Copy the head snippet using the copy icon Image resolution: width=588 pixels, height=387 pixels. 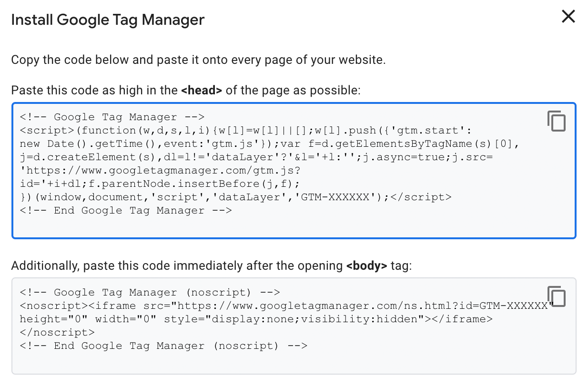[x=556, y=121]
